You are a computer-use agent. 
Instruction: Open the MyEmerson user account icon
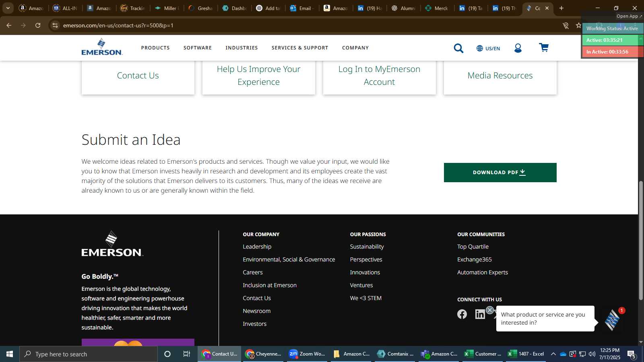click(x=518, y=48)
